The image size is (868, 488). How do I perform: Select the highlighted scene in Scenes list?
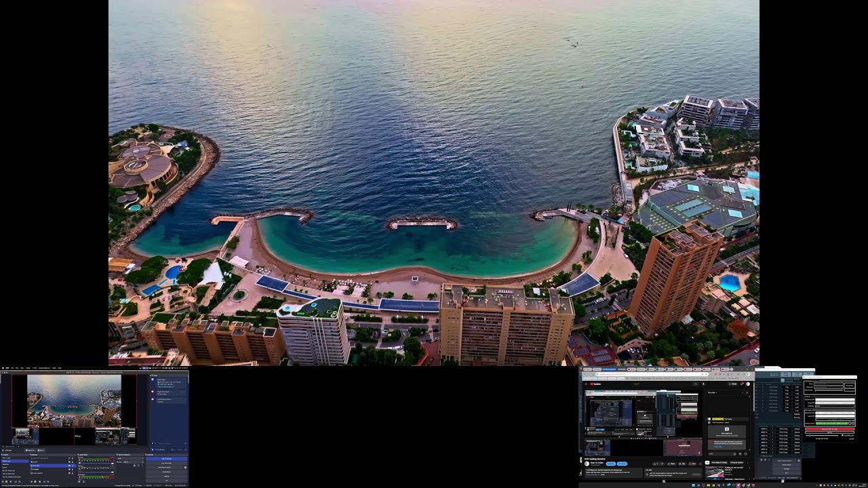click(15, 461)
